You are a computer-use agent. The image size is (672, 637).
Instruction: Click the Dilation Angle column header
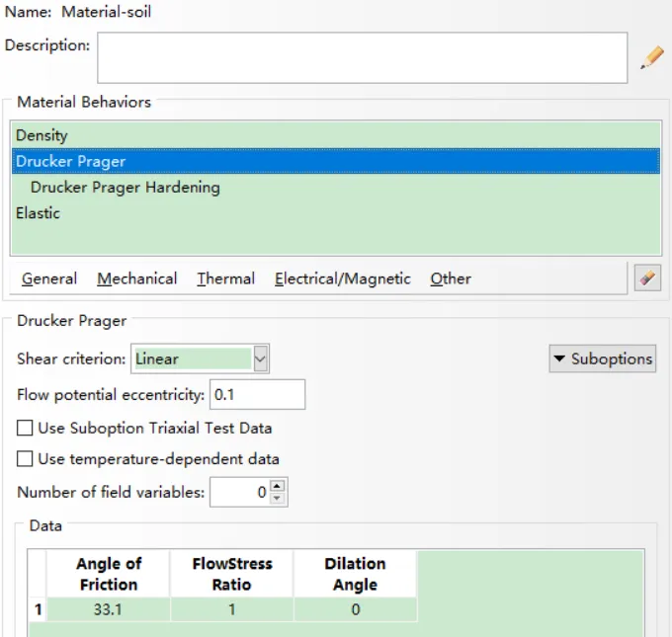(x=356, y=574)
